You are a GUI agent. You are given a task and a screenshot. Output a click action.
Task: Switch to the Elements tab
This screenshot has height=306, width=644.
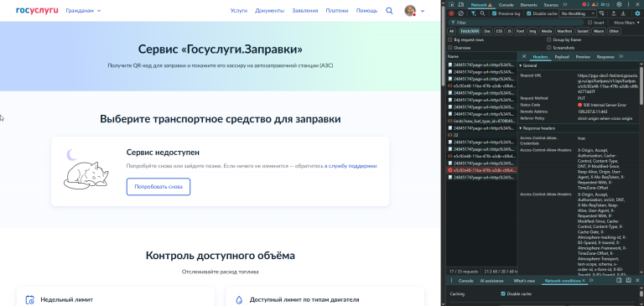click(528, 5)
